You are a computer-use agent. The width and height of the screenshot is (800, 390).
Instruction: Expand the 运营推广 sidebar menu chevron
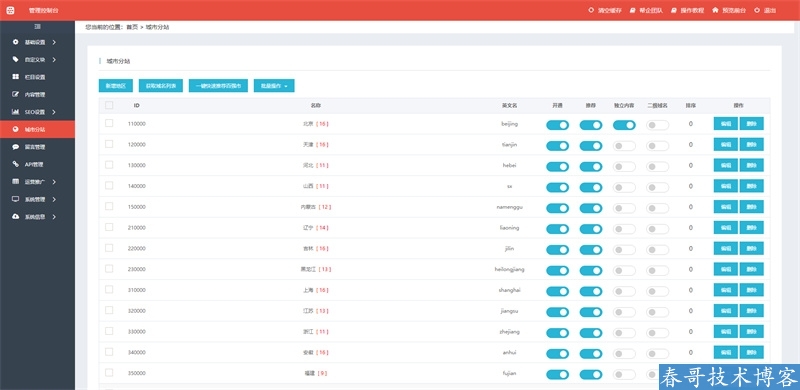tap(54, 182)
